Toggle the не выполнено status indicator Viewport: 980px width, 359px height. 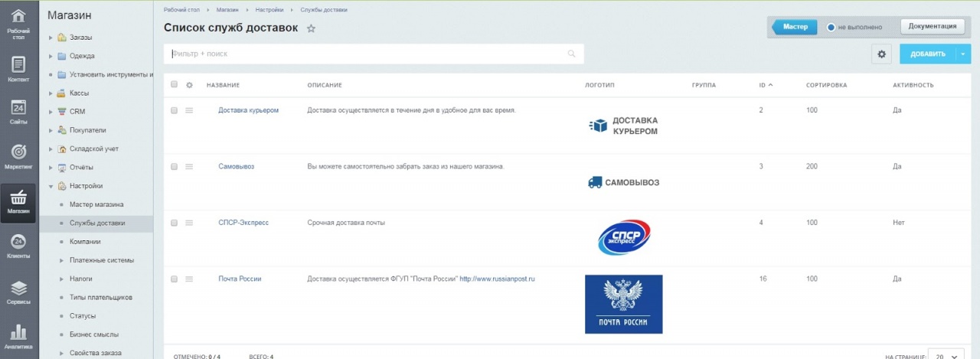[831, 28]
